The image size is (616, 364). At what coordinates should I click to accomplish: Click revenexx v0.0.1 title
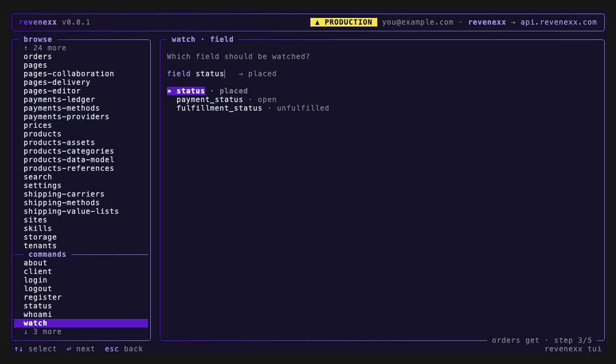pos(55,22)
